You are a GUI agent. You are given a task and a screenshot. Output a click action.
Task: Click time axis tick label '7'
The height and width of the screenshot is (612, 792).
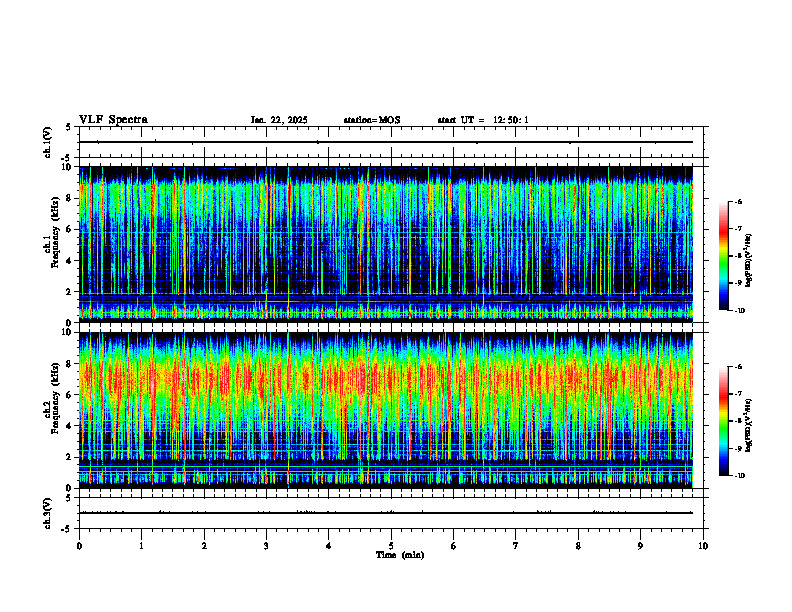coord(516,546)
